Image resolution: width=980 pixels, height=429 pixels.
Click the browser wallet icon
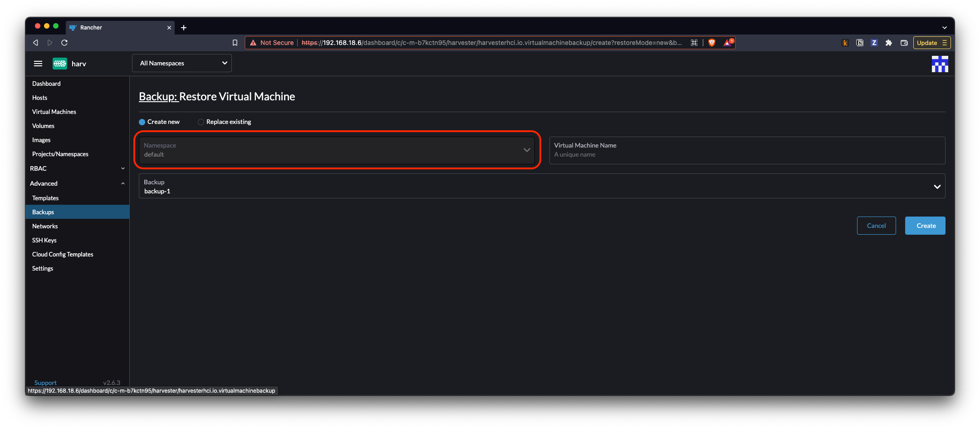903,43
